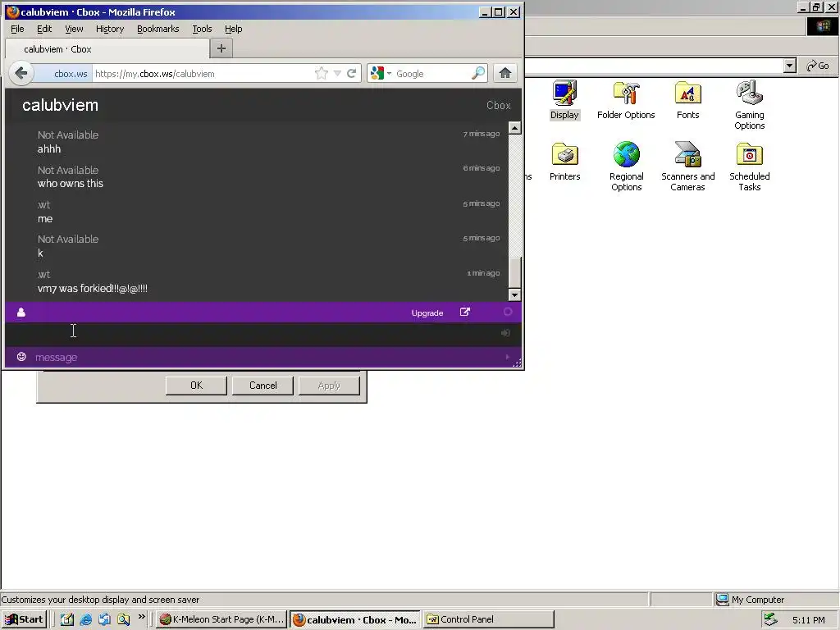
Task: Open the Printers icon
Action: (564, 162)
